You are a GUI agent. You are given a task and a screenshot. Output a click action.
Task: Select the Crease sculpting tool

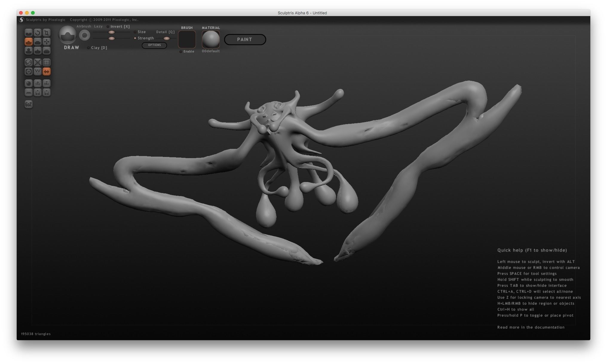[28, 33]
